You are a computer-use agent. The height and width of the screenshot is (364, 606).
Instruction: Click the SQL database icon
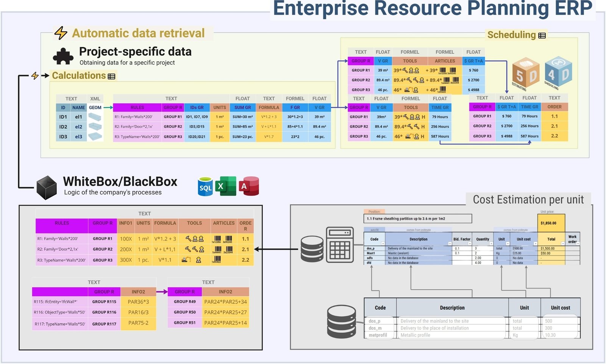coord(206,186)
